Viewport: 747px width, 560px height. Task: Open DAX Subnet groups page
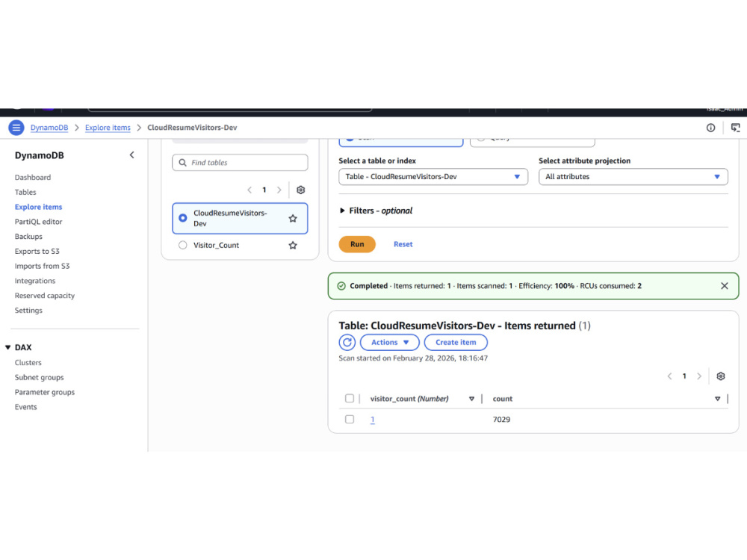[x=39, y=378]
